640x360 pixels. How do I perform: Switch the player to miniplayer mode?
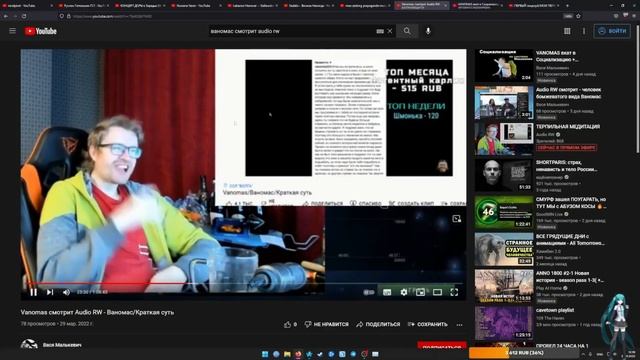tap(420, 292)
